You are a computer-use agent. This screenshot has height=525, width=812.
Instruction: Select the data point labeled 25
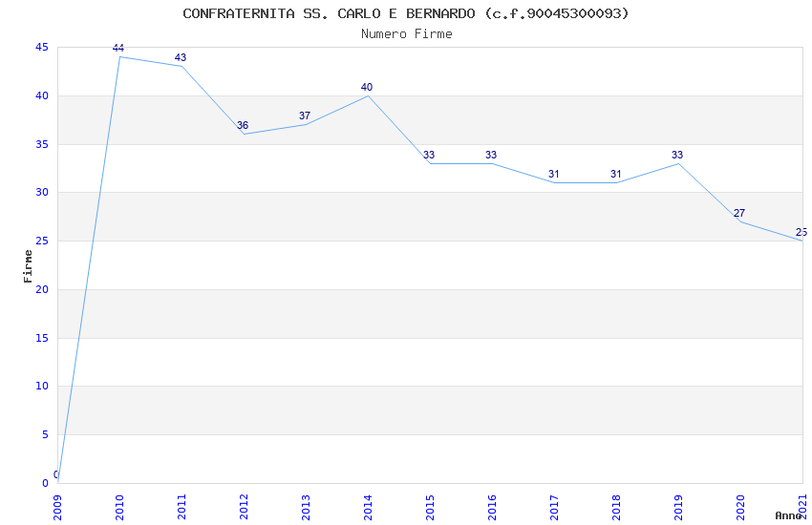[x=801, y=232]
